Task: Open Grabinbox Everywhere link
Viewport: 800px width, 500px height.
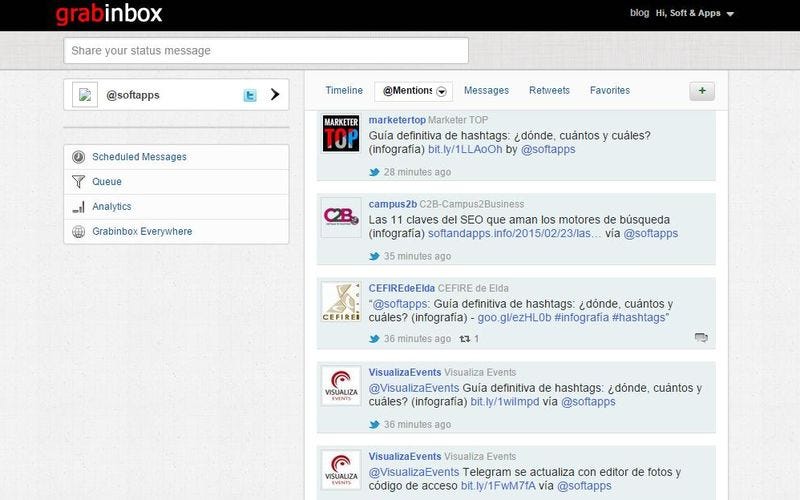Action: [x=142, y=232]
